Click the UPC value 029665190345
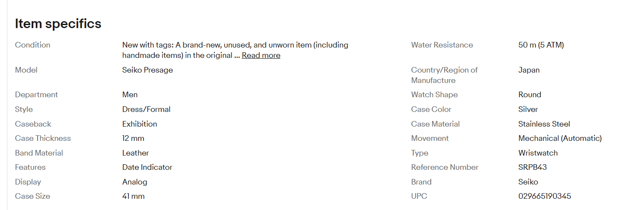 [x=545, y=196]
